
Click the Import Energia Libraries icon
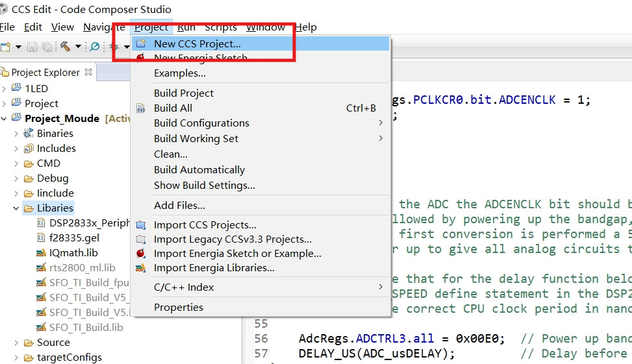tap(141, 268)
